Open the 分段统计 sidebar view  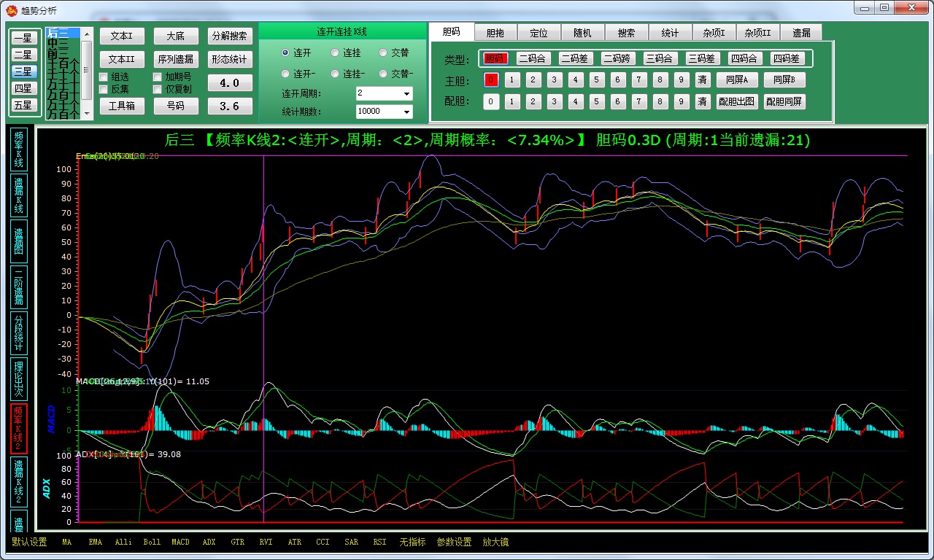[x=19, y=333]
